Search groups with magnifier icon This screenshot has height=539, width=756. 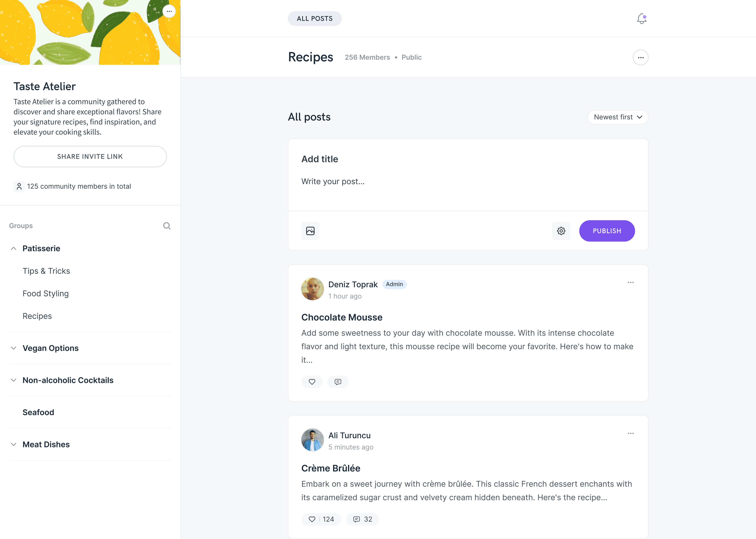coord(167,226)
